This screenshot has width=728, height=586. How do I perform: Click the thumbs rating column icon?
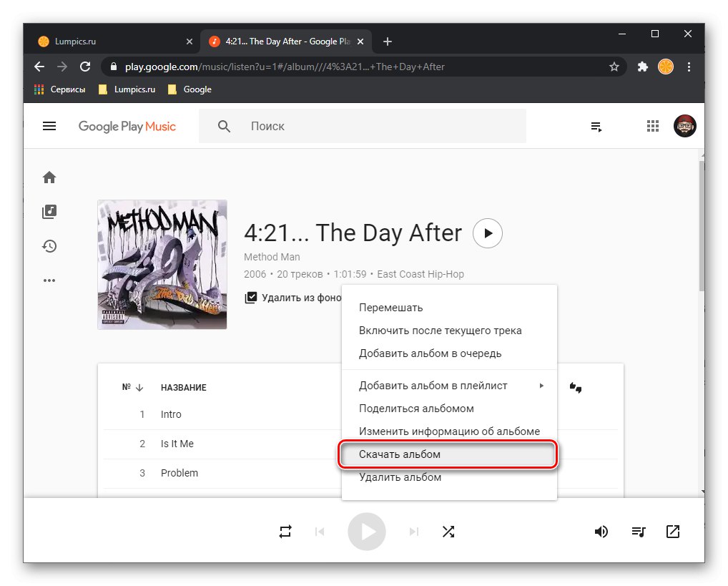(576, 388)
